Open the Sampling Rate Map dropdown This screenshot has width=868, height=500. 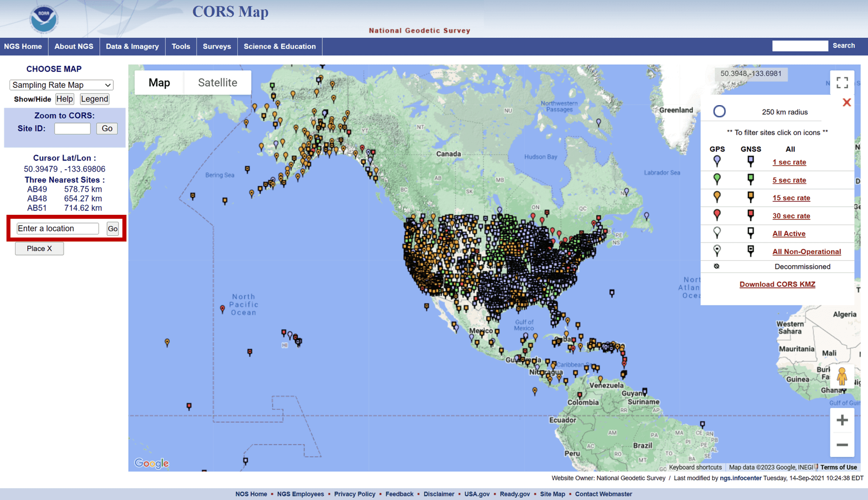click(61, 85)
